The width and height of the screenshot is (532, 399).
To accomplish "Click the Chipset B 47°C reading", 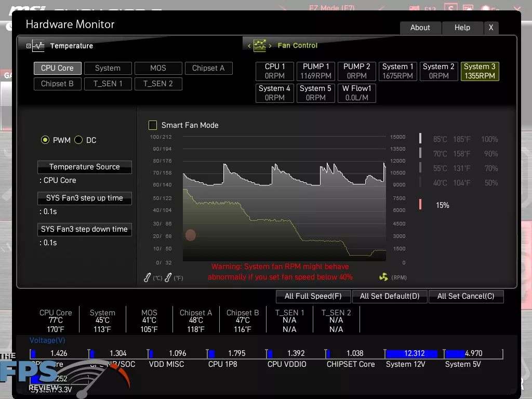I will (x=243, y=321).
